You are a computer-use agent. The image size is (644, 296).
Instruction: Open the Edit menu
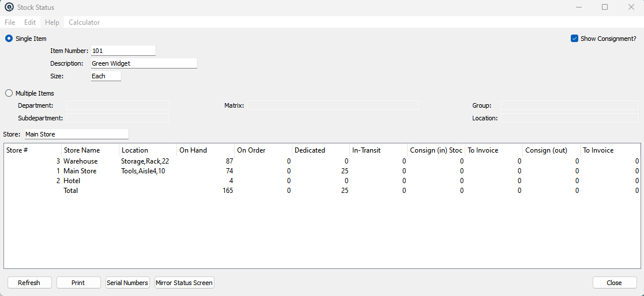click(x=30, y=22)
